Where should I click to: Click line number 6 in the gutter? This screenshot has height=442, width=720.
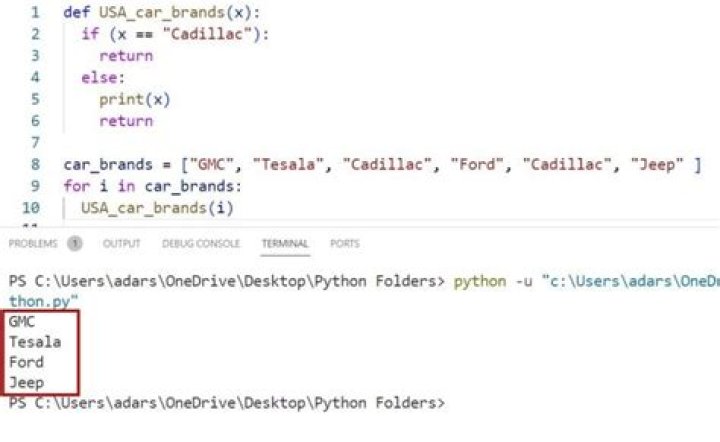point(35,121)
